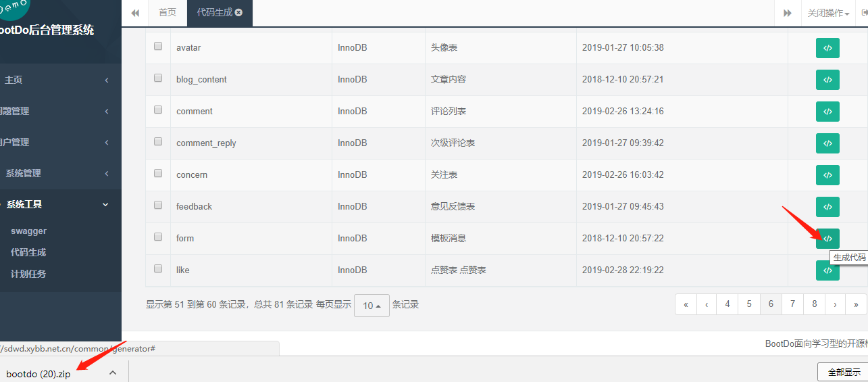The image size is (868, 382).
Task: Go to the first page with «
Action: [x=686, y=304]
